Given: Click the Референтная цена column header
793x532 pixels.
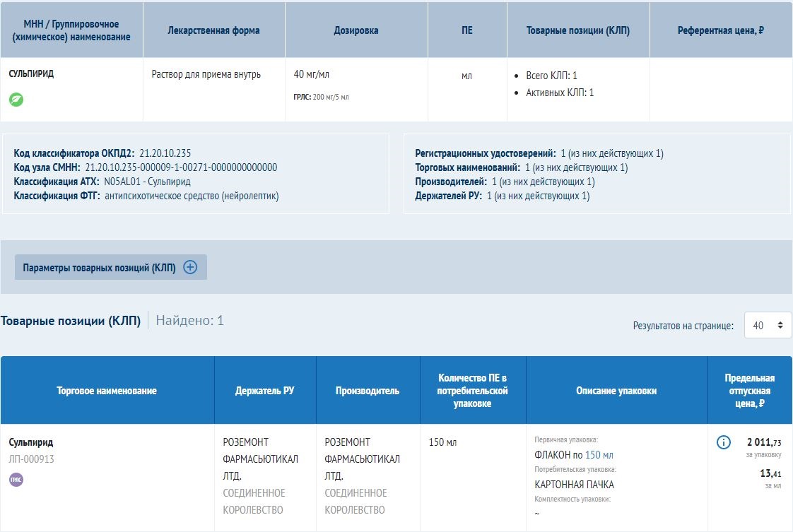Looking at the screenshot, I should [721, 30].
